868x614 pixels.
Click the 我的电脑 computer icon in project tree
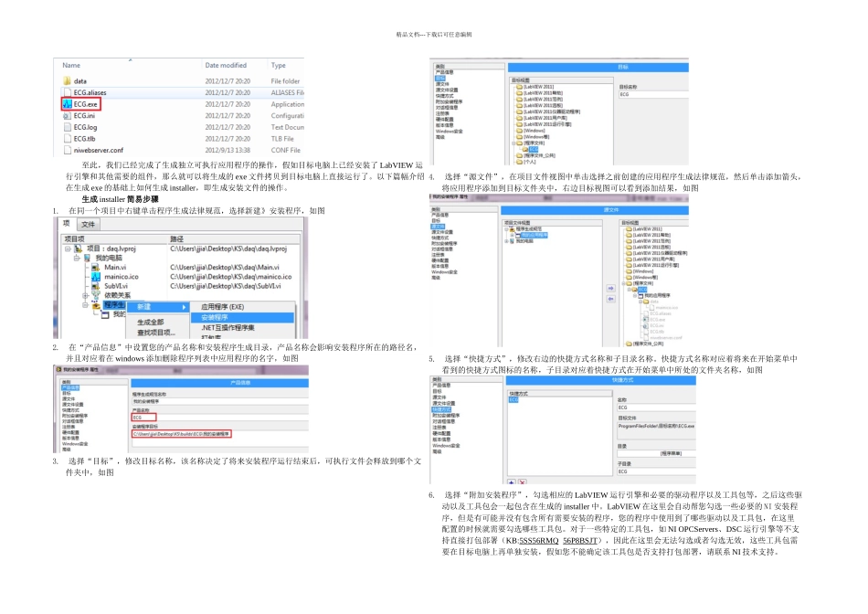click(87, 258)
